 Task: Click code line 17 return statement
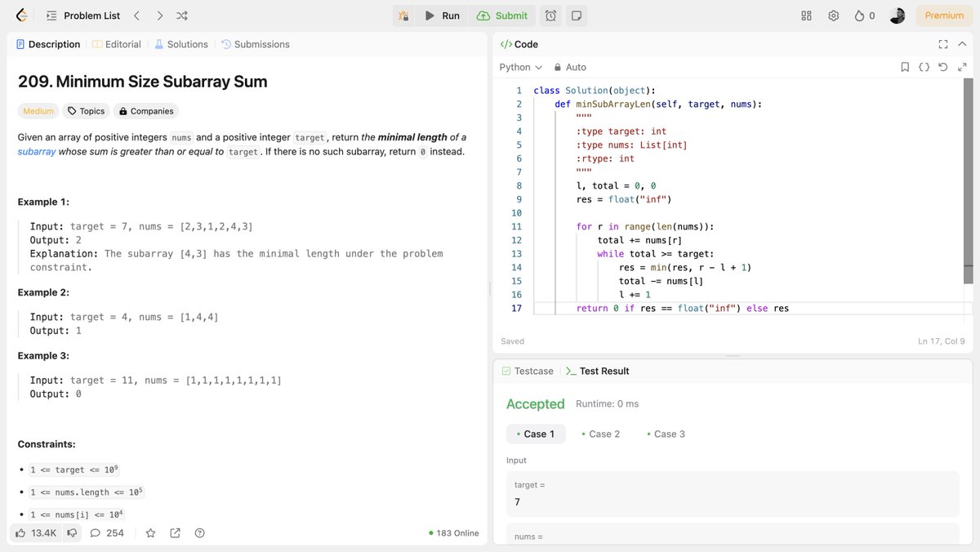pyautogui.click(x=682, y=308)
